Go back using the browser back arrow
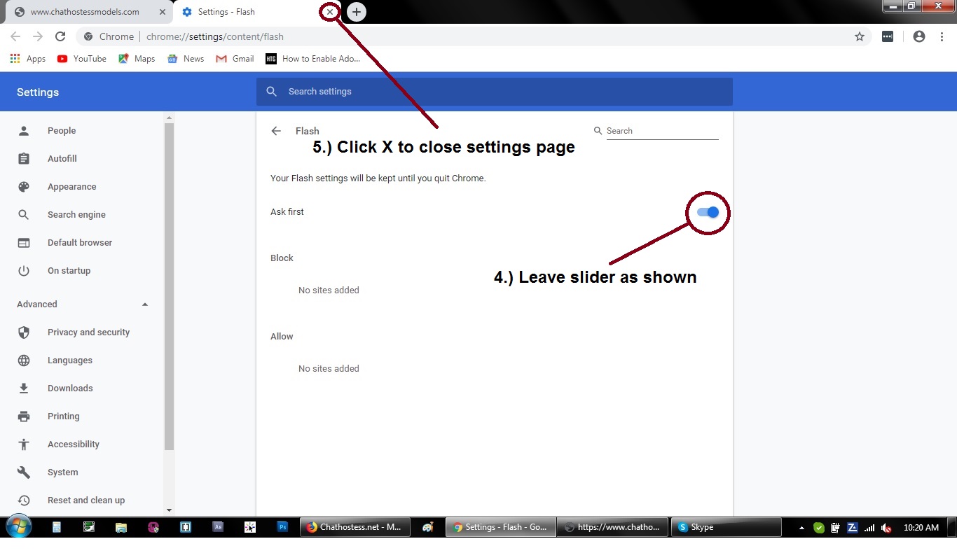Image resolution: width=957 pixels, height=560 pixels. [15, 36]
